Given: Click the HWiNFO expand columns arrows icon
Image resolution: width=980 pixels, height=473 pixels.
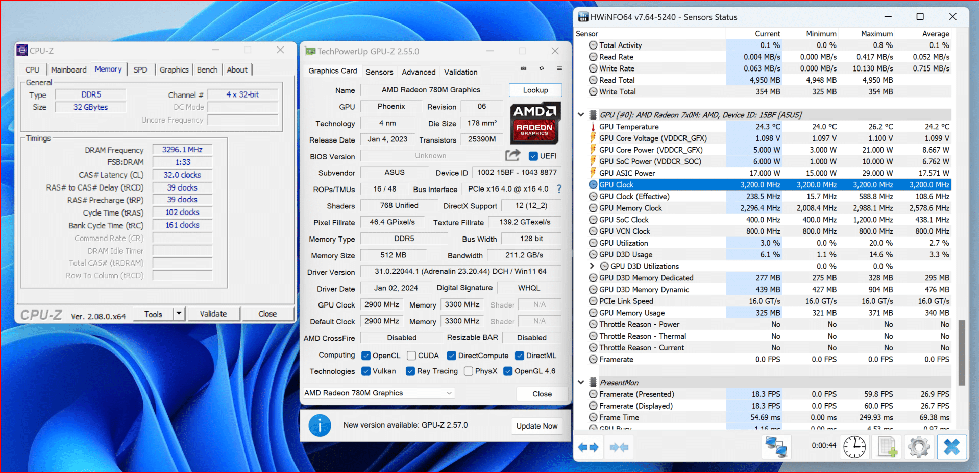Looking at the screenshot, I should tap(588, 447).
